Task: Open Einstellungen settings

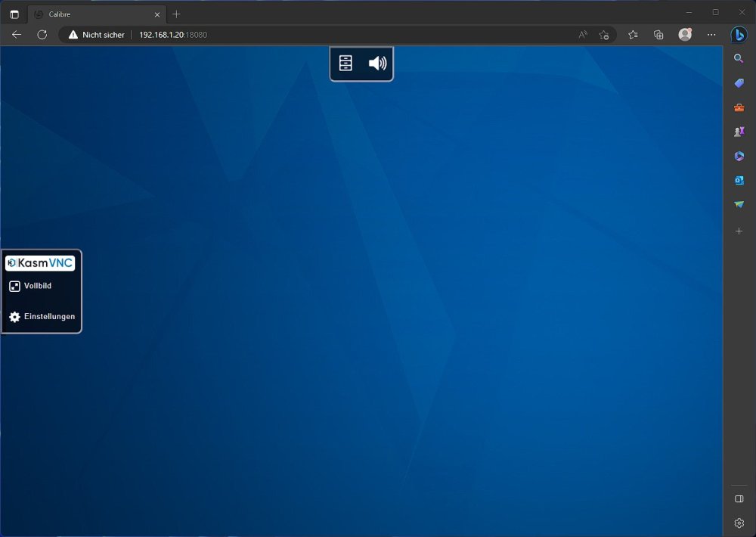Action: pos(42,316)
